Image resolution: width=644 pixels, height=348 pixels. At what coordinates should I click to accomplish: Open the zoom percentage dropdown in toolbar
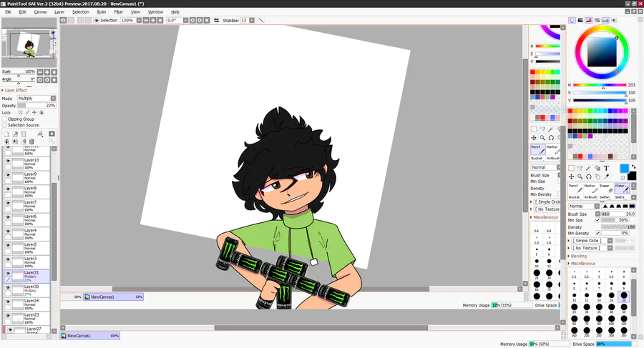[x=139, y=20]
